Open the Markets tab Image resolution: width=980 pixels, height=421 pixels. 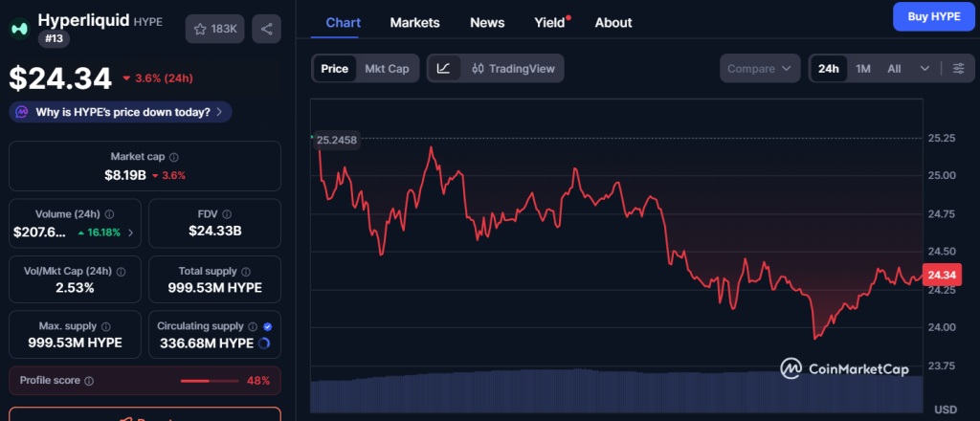414,22
